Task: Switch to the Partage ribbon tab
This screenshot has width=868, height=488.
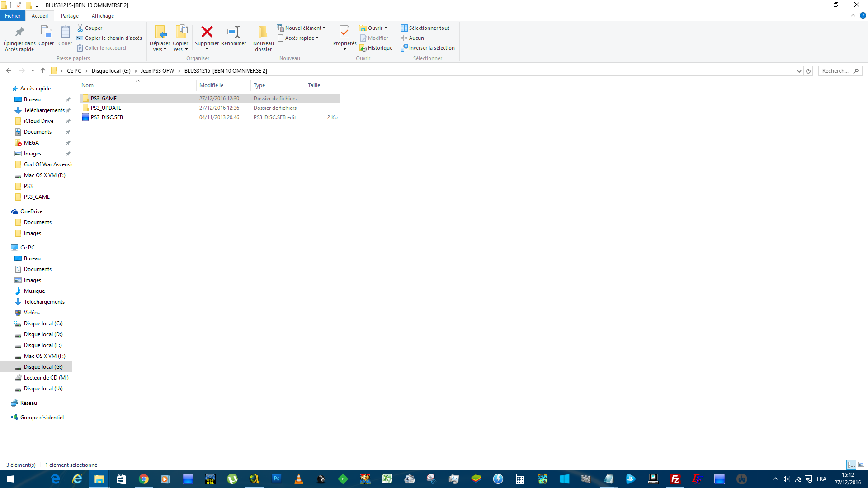Action: [x=70, y=16]
